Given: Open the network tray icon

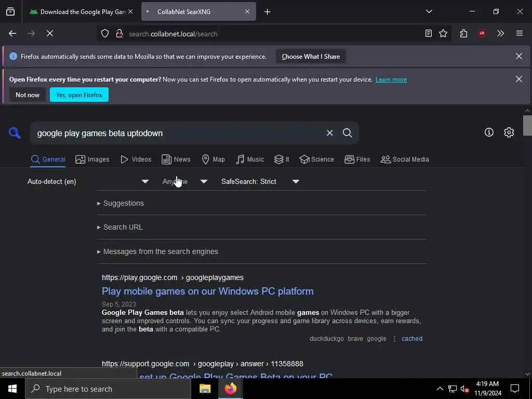Looking at the screenshot, I should tap(453, 389).
